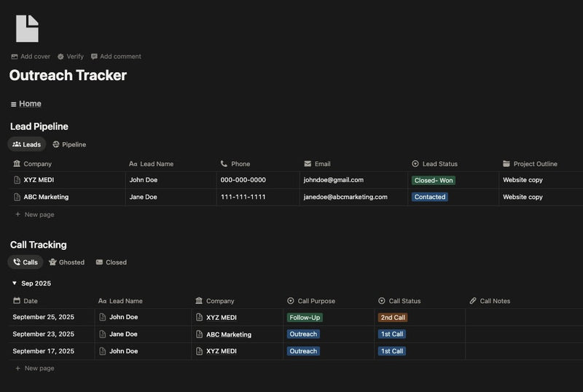The width and height of the screenshot is (583, 392).
Task: Click the envelope icon in Email column header
Action: tap(308, 164)
